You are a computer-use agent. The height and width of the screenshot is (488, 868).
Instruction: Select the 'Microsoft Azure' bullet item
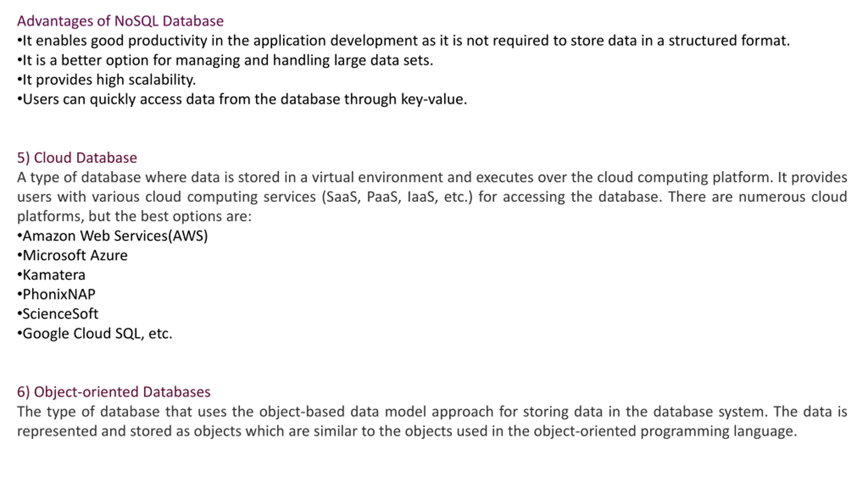click(x=72, y=256)
